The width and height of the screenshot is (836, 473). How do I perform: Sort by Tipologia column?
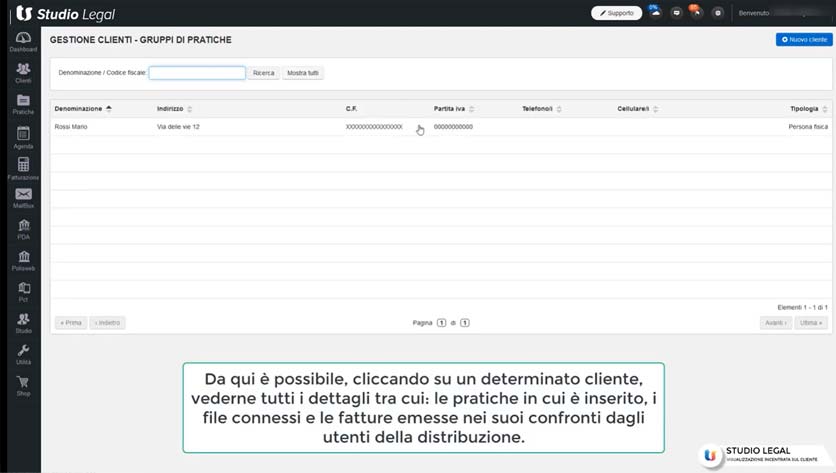click(x=808, y=109)
